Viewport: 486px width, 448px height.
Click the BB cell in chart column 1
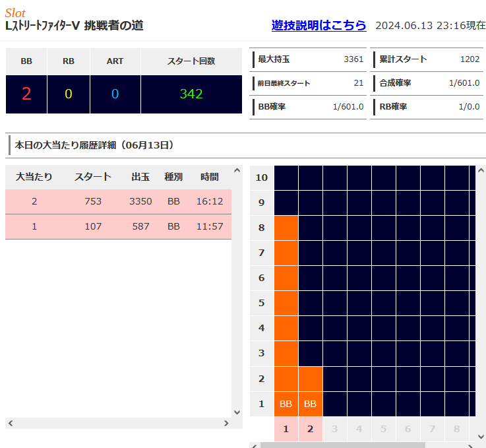tap(286, 404)
